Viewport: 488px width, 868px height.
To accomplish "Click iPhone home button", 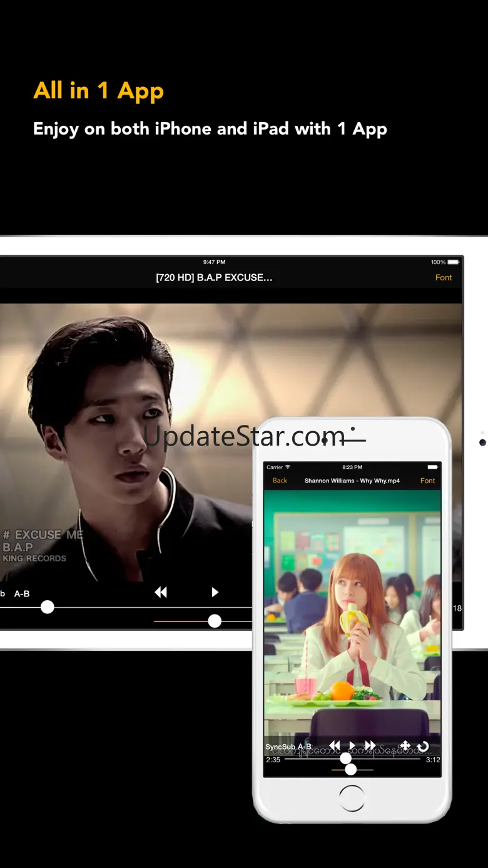I will pyautogui.click(x=352, y=799).
